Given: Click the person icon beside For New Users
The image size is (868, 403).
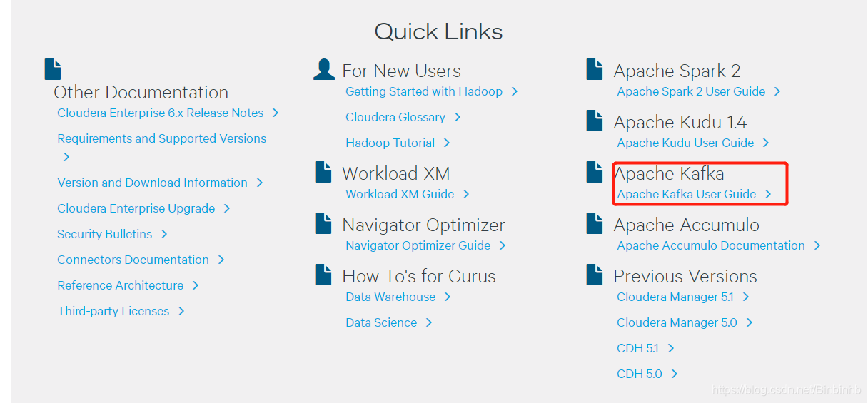Looking at the screenshot, I should tap(324, 69).
